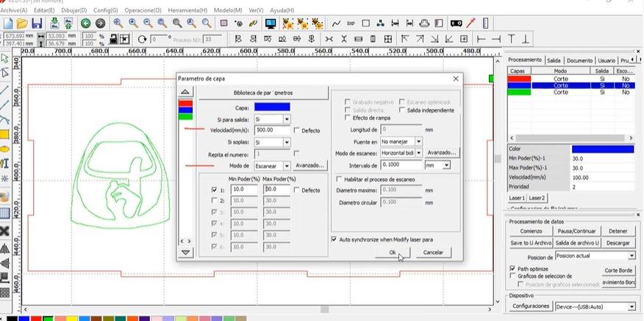Uncheck Path optimize in main window
The image size is (644, 321).
[512, 268]
